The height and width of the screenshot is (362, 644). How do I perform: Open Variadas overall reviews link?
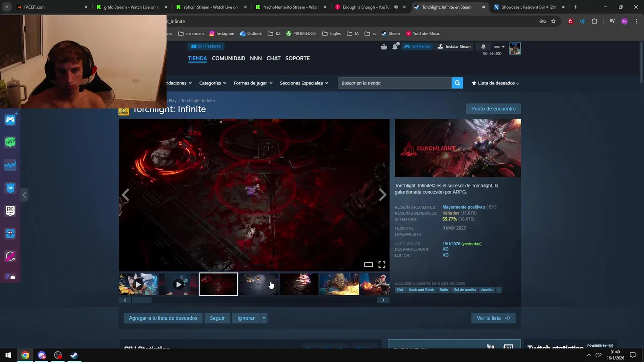point(451,213)
